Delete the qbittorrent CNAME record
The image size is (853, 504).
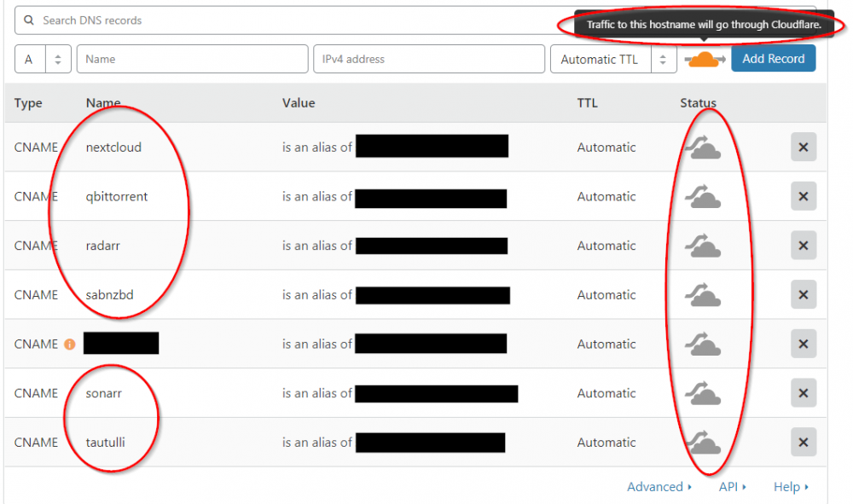(804, 196)
